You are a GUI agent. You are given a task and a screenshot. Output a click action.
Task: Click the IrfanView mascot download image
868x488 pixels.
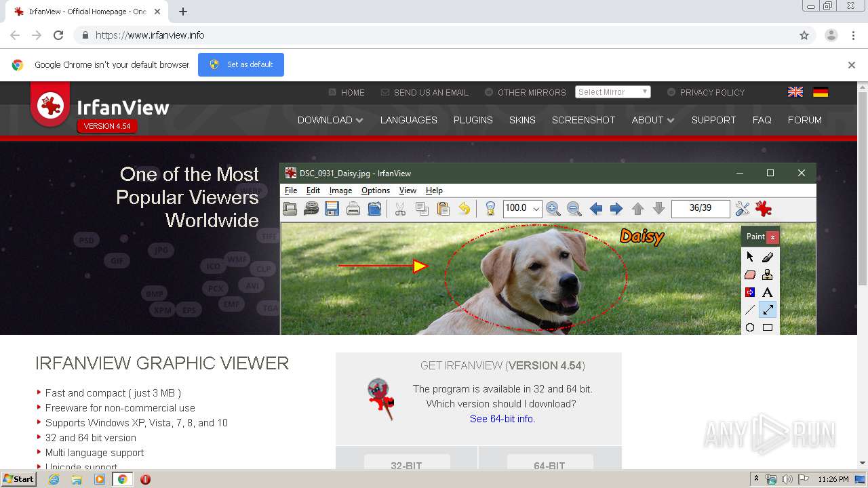point(380,400)
